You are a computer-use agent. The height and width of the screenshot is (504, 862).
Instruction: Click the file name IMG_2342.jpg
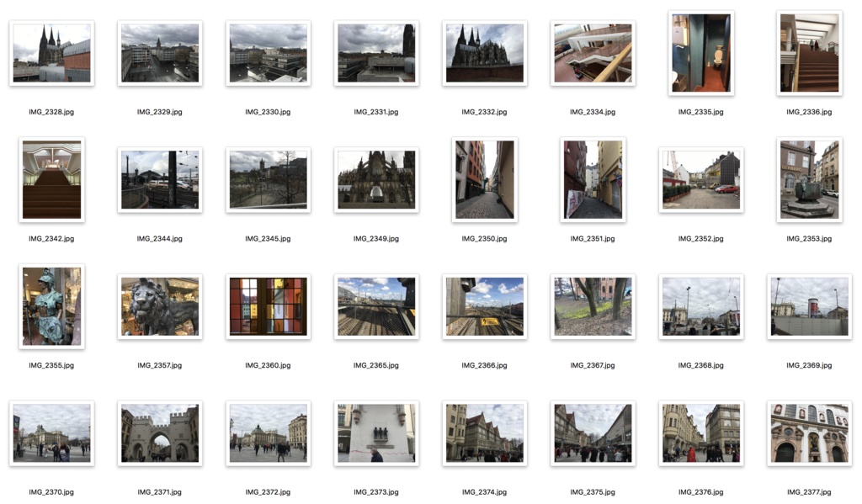(x=51, y=239)
